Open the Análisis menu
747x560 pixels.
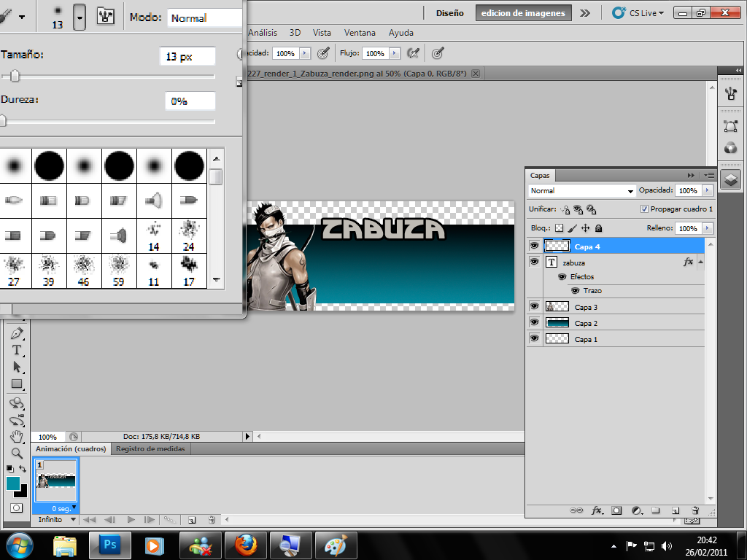point(263,33)
